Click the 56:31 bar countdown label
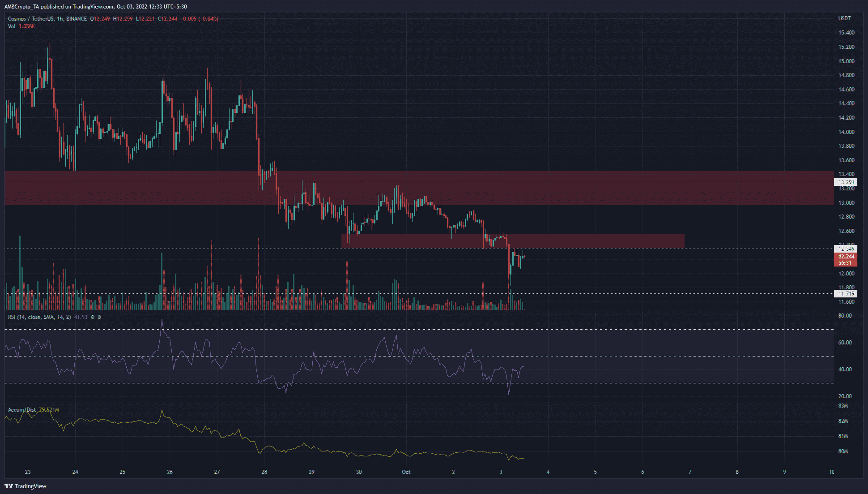868x494 pixels. tap(846, 263)
